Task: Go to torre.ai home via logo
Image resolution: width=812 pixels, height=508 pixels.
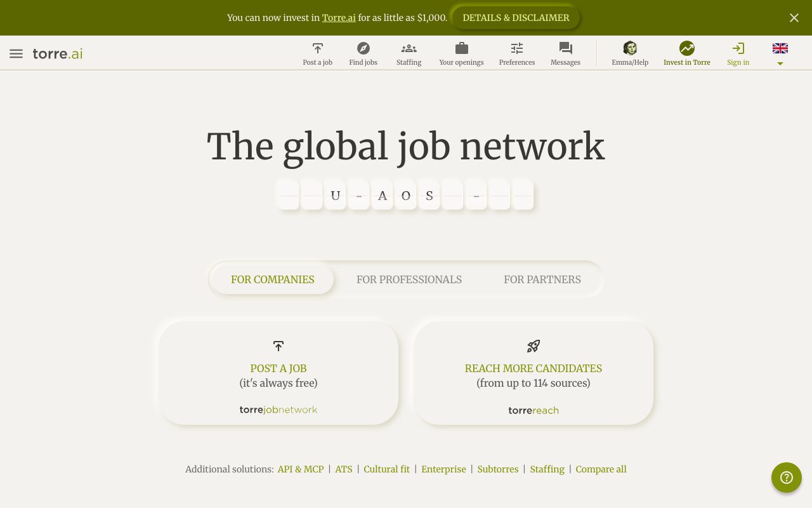Action: click(58, 53)
